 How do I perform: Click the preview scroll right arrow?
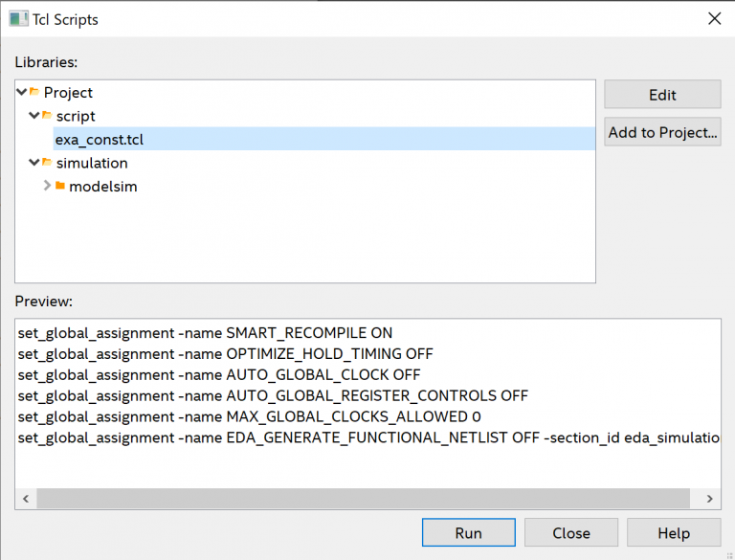709,499
